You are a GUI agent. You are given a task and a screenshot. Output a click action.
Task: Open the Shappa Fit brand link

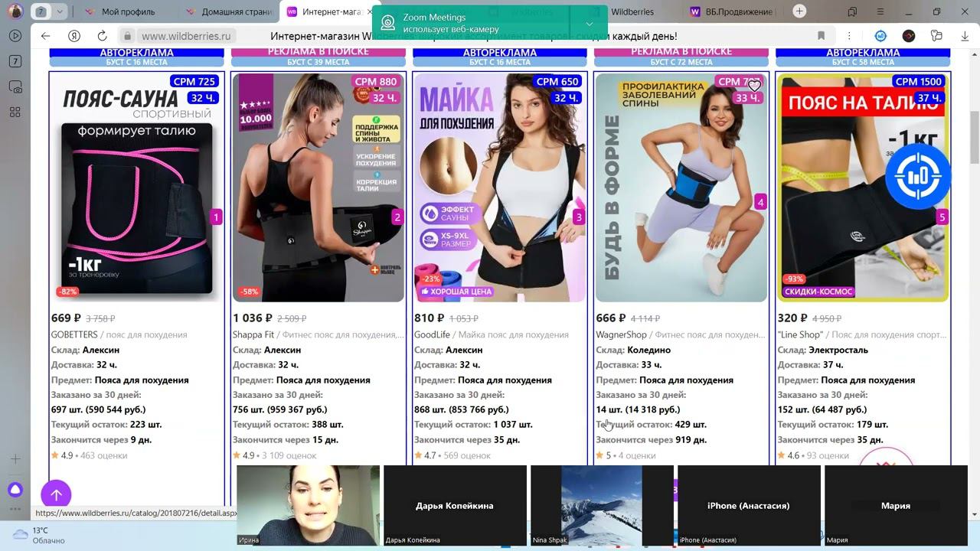pos(253,334)
